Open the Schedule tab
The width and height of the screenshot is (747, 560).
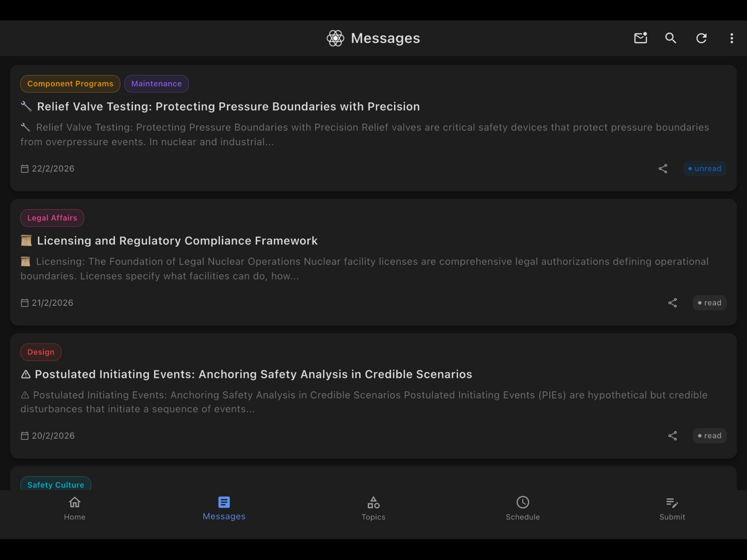523,509
